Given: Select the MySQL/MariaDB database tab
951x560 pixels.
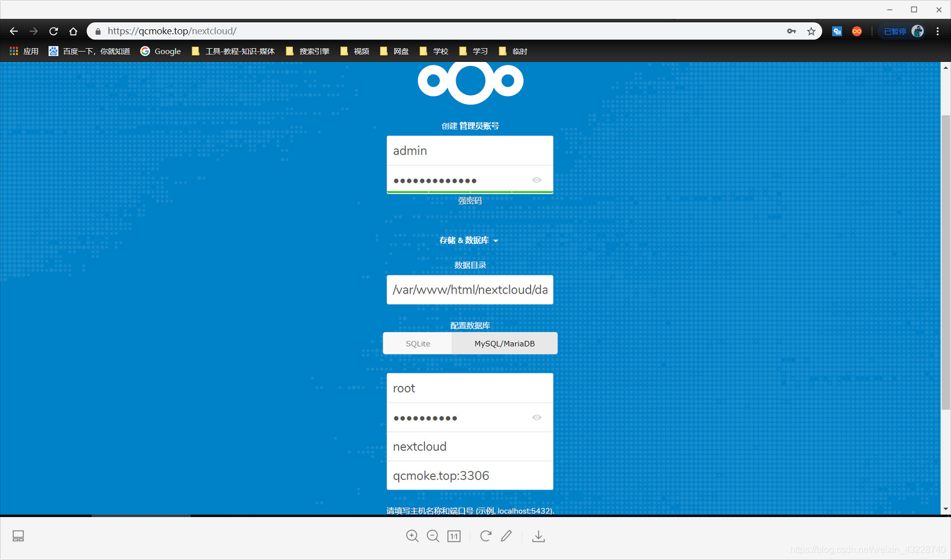Looking at the screenshot, I should (505, 344).
